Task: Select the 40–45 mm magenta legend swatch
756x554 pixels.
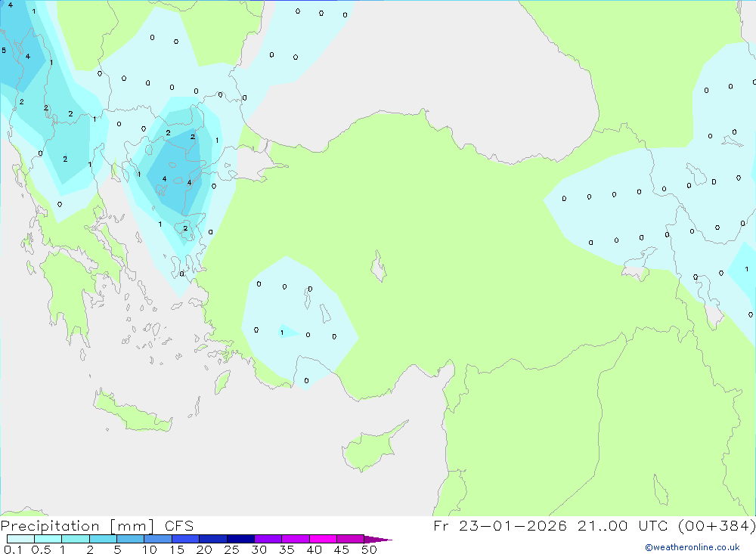Action: [323, 539]
